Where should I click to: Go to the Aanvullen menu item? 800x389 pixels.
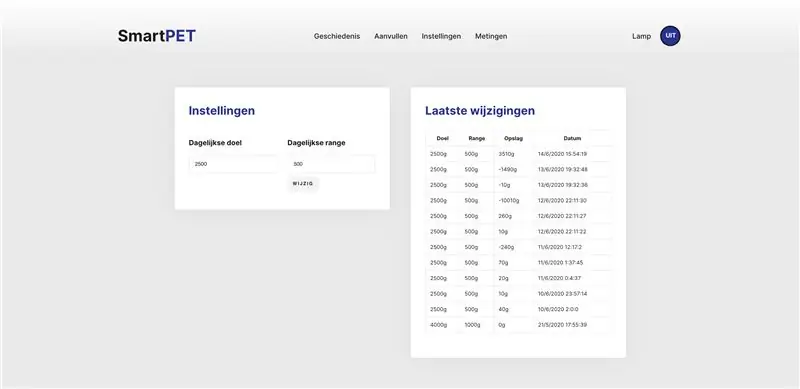[x=391, y=36]
